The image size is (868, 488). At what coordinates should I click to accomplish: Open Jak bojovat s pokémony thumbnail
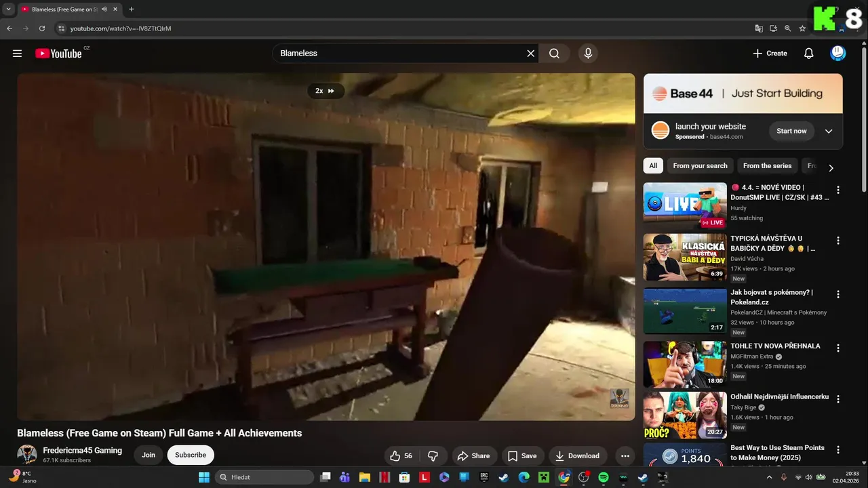point(685,311)
